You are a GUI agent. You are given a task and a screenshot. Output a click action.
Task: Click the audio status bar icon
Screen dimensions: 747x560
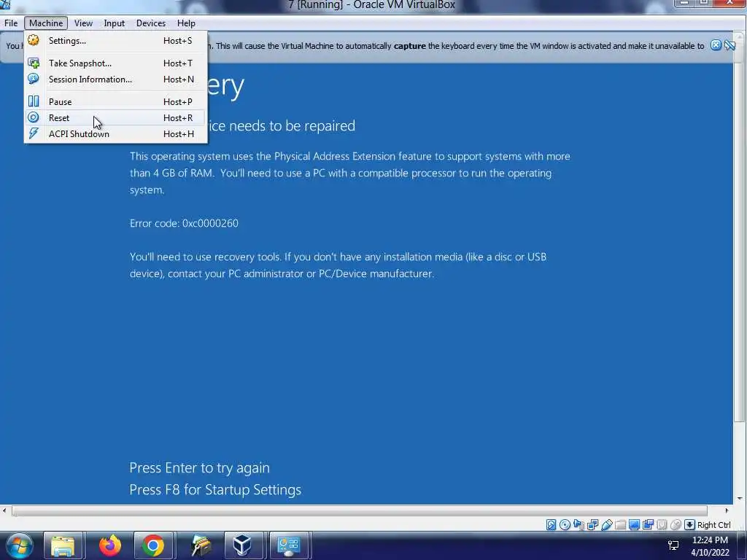578,525
